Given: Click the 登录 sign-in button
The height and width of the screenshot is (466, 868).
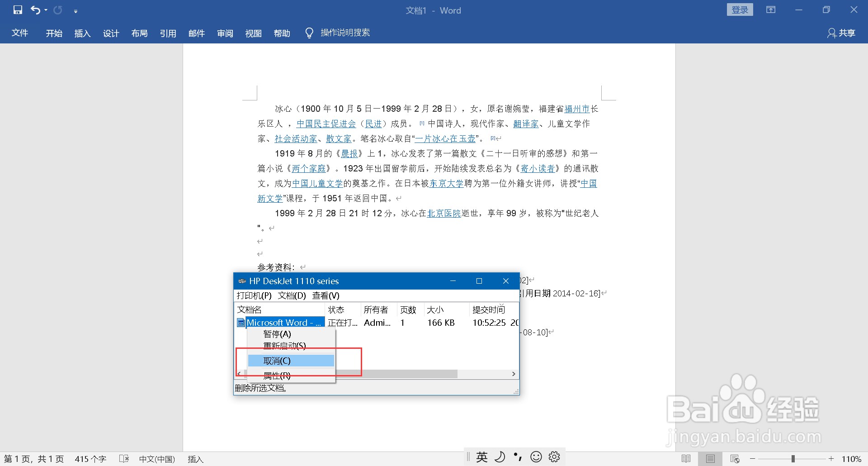Looking at the screenshot, I should tap(740, 10).
